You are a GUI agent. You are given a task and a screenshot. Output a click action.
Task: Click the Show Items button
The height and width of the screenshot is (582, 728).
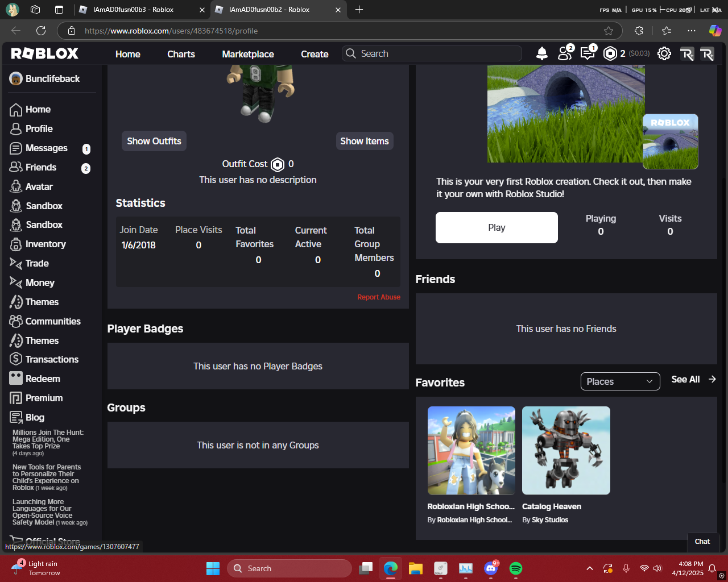click(365, 141)
